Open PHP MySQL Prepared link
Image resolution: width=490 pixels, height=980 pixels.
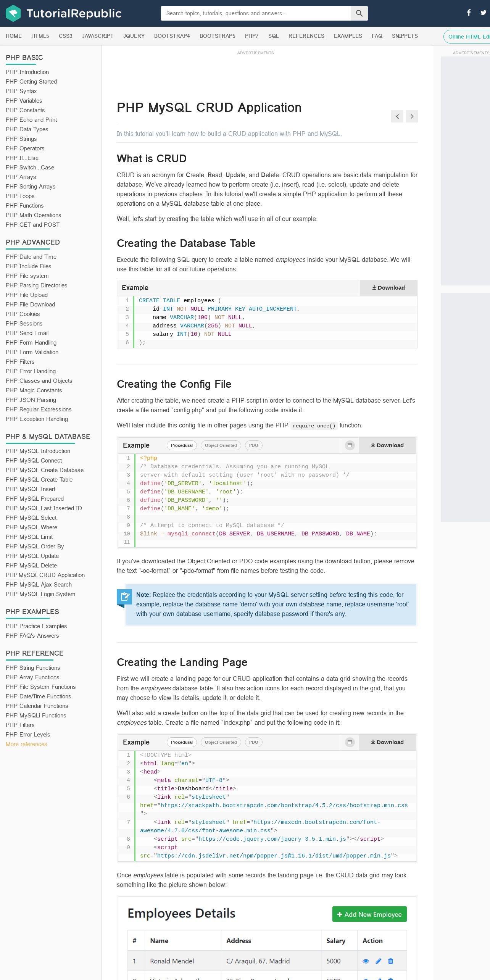pyautogui.click(x=35, y=499)
